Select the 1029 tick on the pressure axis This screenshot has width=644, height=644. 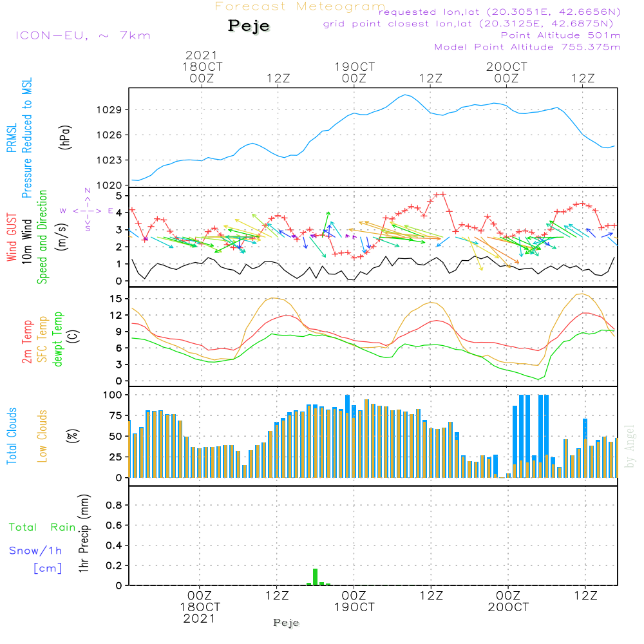click(x=109, y=109)
